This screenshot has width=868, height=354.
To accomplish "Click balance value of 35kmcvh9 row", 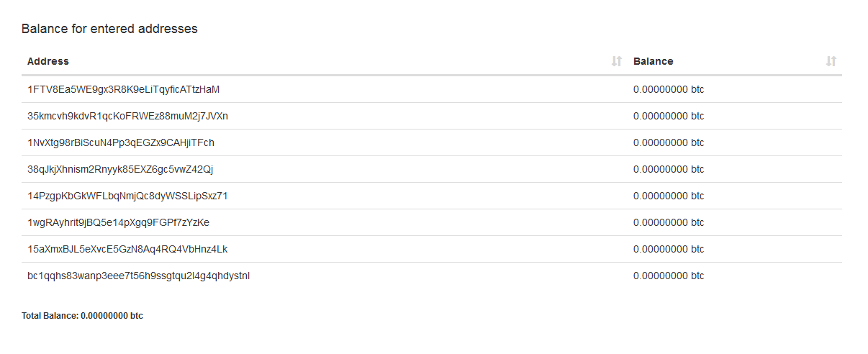I will [x=669, y=116].
